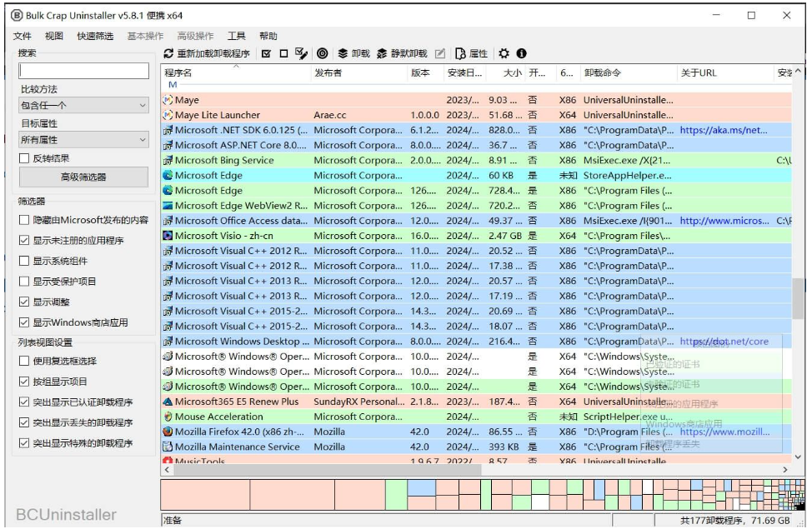Toggle 突出显示丢失的卸载程序 checkbox

tap(24, 422)
